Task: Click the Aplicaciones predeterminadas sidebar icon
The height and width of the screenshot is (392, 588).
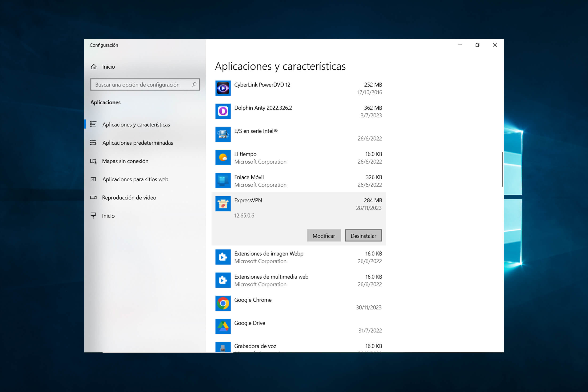Action: (93, 143)
